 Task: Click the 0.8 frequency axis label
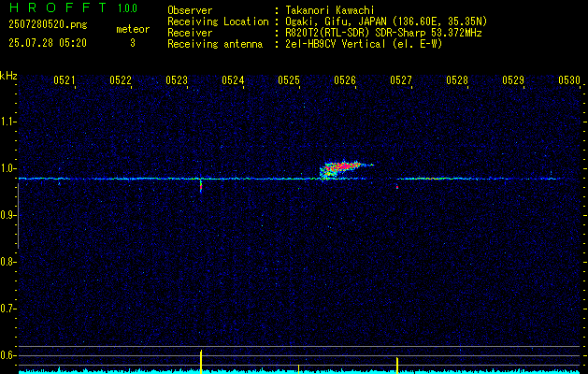click(x=7, y=262)
